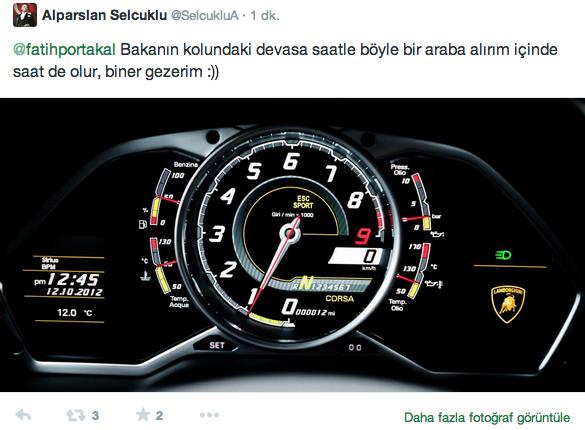Click the fuel pump icon by Benzina gauge

(x=143, y=224)
